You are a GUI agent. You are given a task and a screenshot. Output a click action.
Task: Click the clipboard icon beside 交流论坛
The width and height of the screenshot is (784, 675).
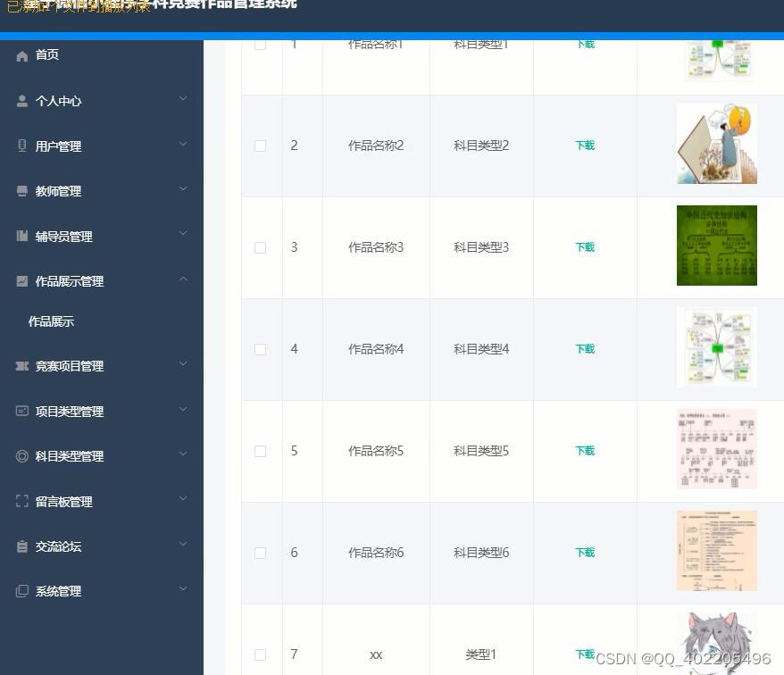tap(22, 546)
